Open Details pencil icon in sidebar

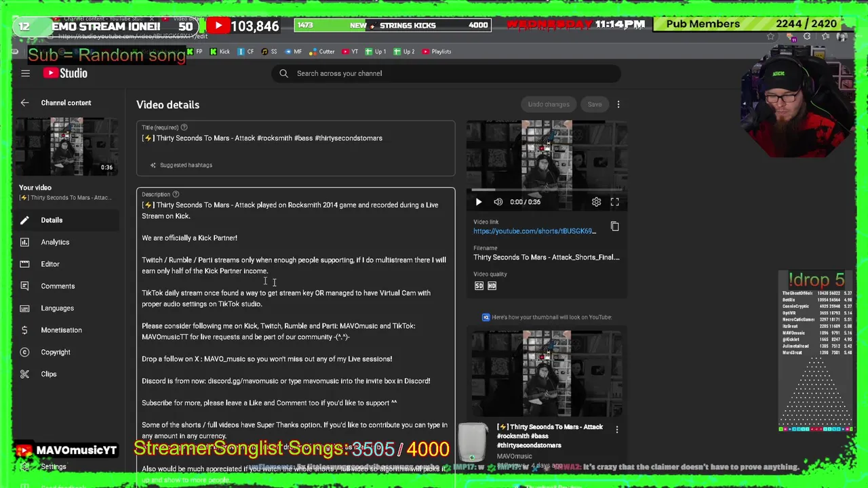point(24,220)
